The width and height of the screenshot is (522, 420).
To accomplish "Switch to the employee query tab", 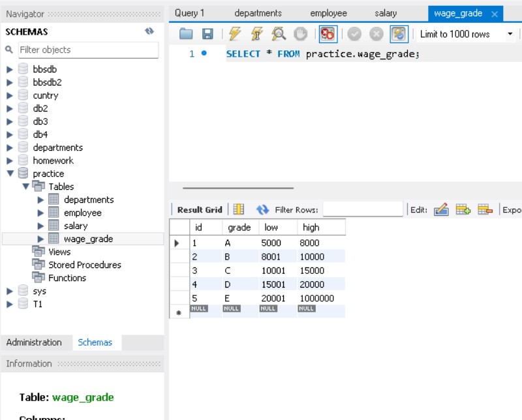I will click(328, 13).
